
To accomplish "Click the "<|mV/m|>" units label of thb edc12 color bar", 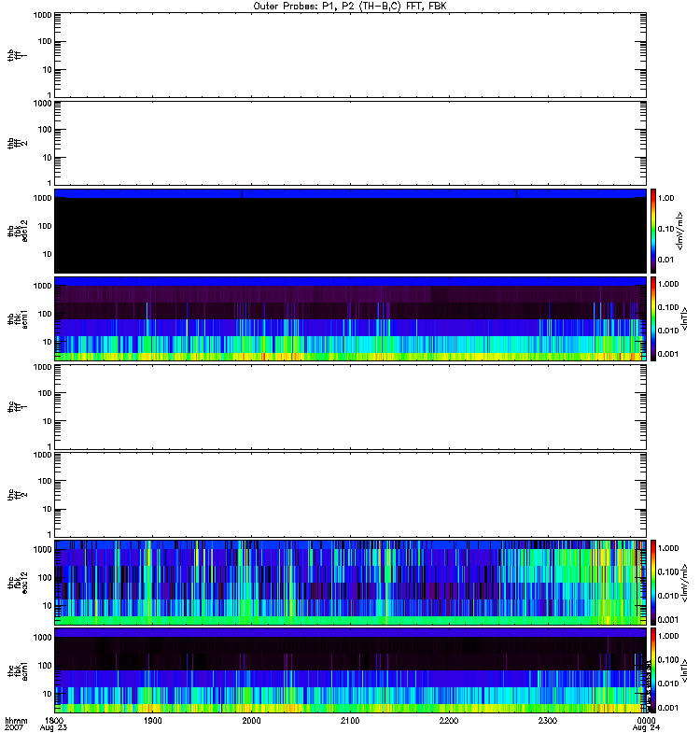I will click(679, 231).
